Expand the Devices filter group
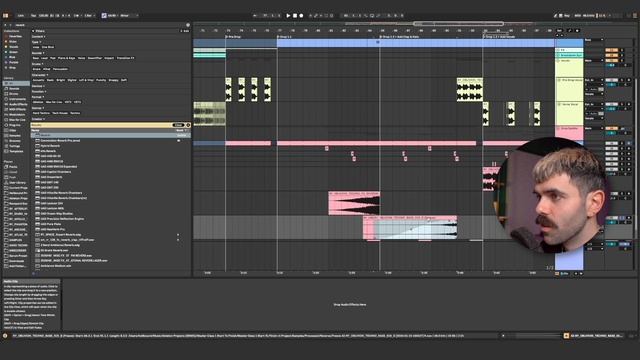640x360 pixels. pyautogui.click(x=37, y=86)
